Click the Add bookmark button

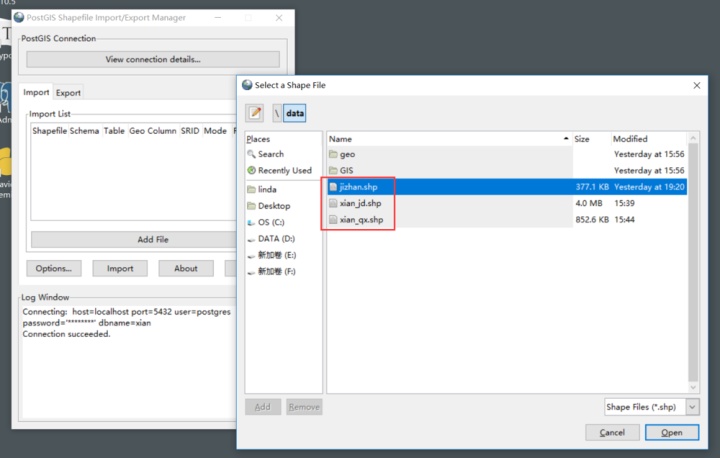pyautogui.click(x=263, y=407)
